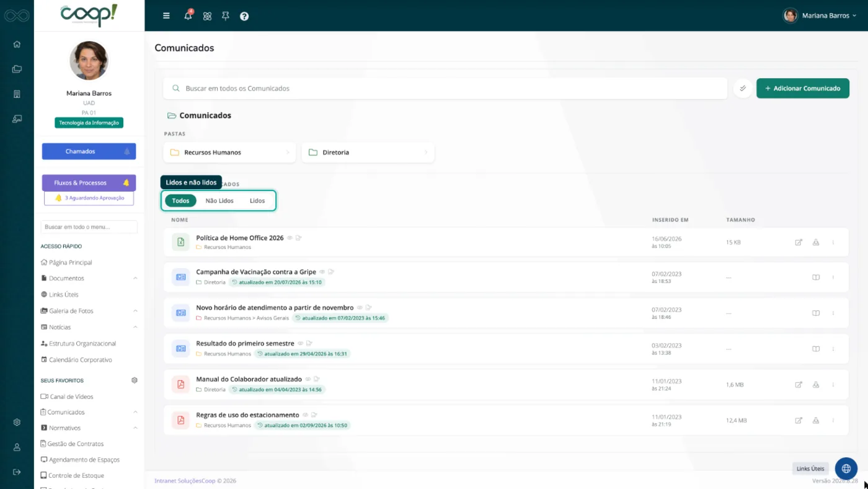Focus the Buscar em todos os Comunicados field

click(445, 89)
